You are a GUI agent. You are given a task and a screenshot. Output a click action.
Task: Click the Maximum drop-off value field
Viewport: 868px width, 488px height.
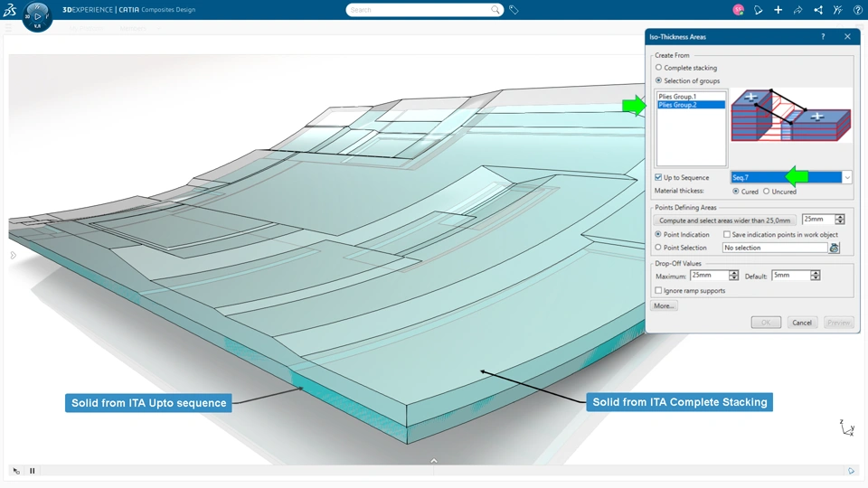click(710, 275)
